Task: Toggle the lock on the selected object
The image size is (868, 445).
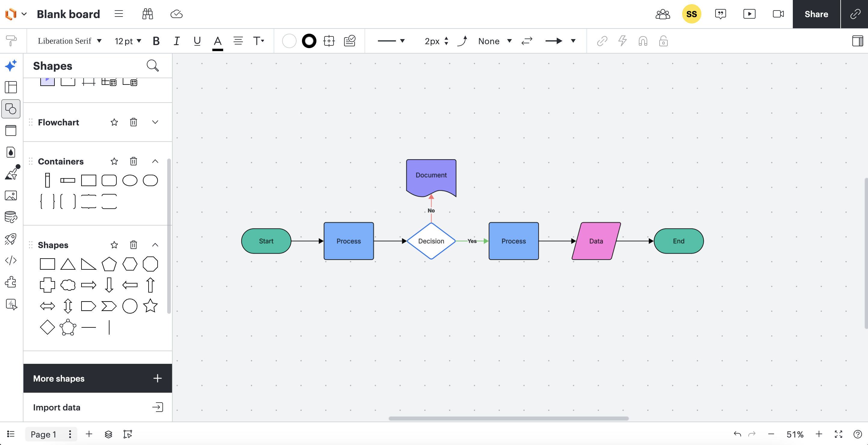Action: click(x=663, y=41)
